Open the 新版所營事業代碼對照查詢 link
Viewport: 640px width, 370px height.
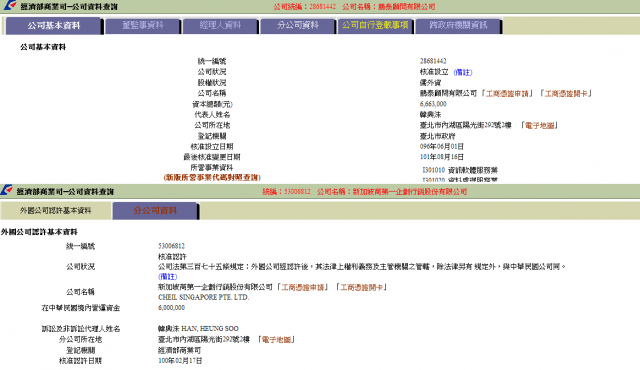point(212,177)
